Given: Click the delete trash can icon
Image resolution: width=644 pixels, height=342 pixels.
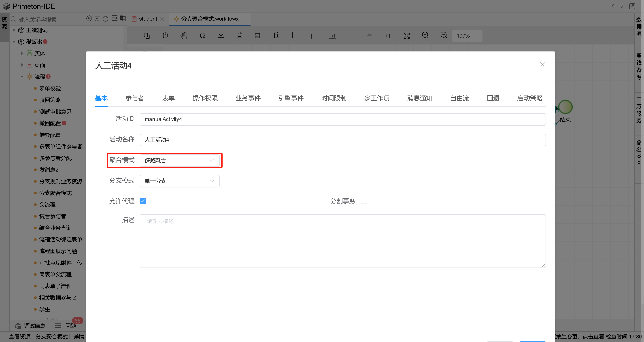Looking at the screenshot, I should coord(276,35).
